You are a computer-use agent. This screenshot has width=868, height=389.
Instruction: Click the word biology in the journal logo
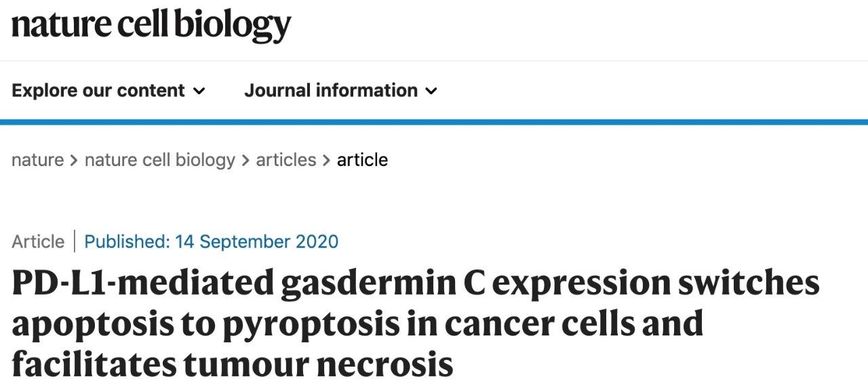click(233, 26)
